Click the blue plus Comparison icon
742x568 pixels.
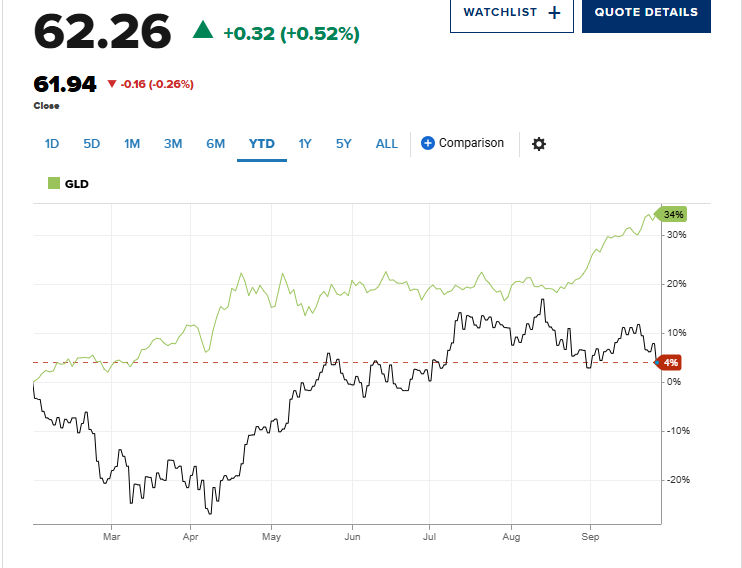pos(428,143)
